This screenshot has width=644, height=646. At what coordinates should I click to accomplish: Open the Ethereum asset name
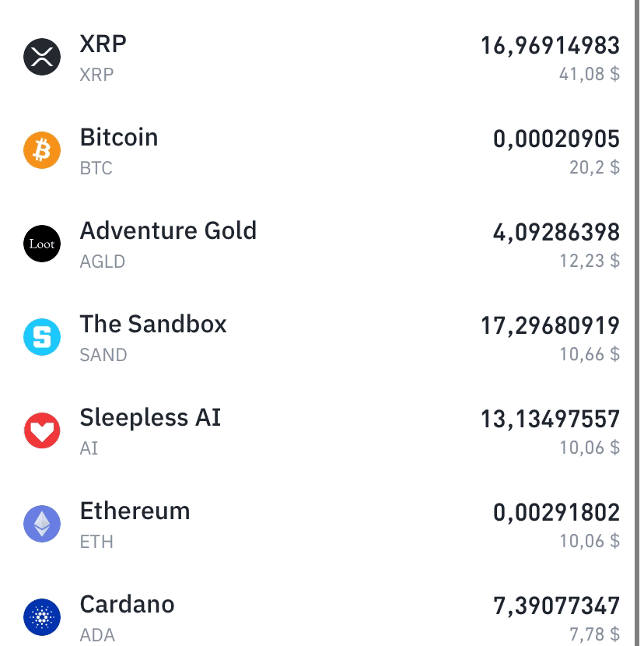135,511
